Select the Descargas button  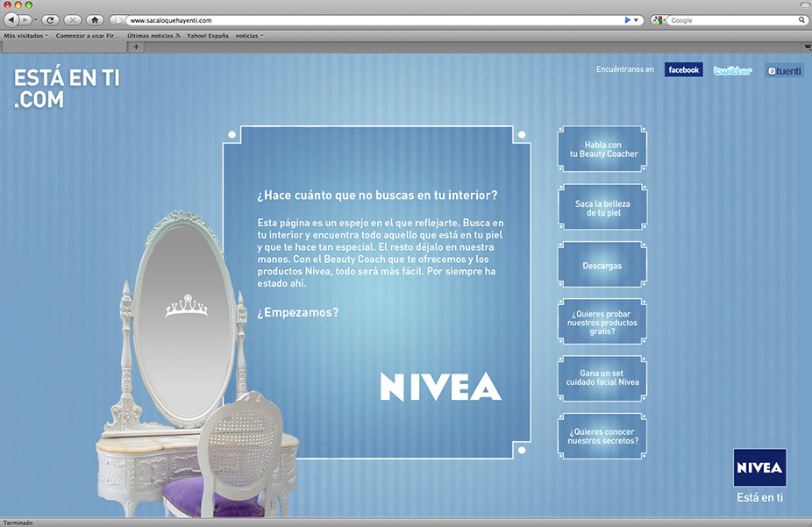tap(602, 265)
